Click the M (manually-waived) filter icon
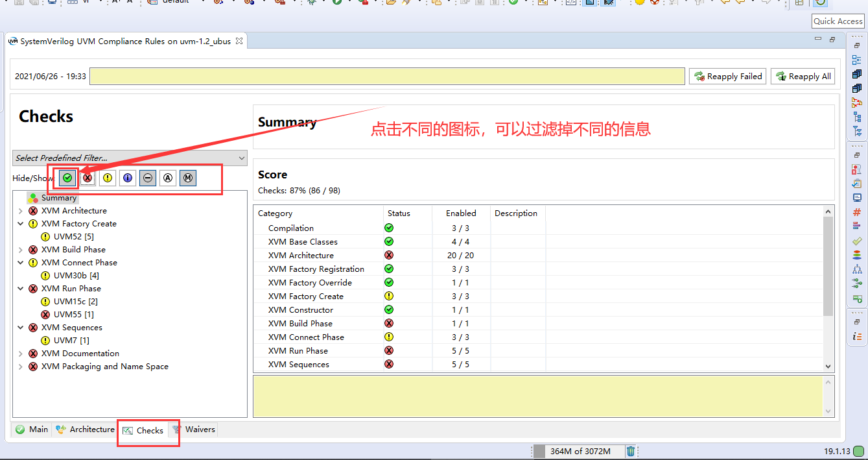This screenshot has height=460, width=868. (187, 178)
